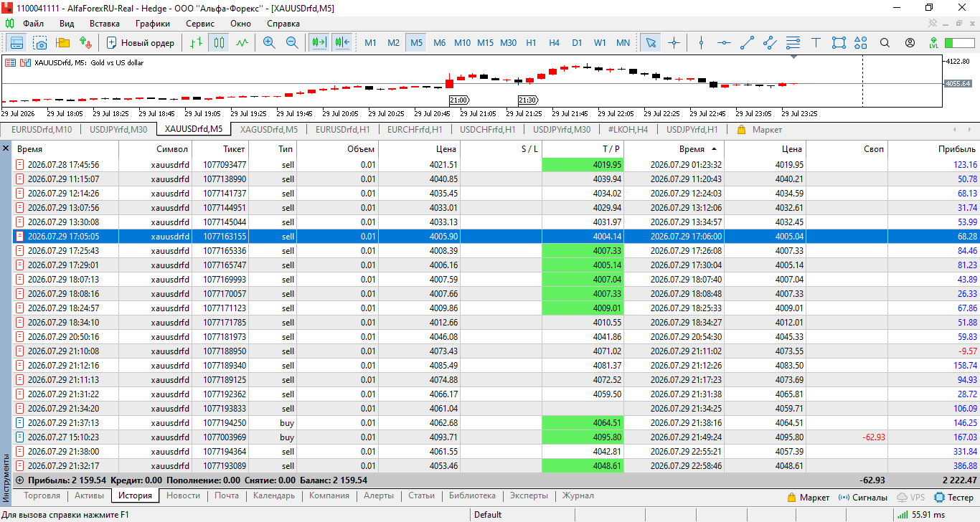Toggle the Market Watch window icon
This screenshot has height=522, width=980.
[x=17, y=42]
